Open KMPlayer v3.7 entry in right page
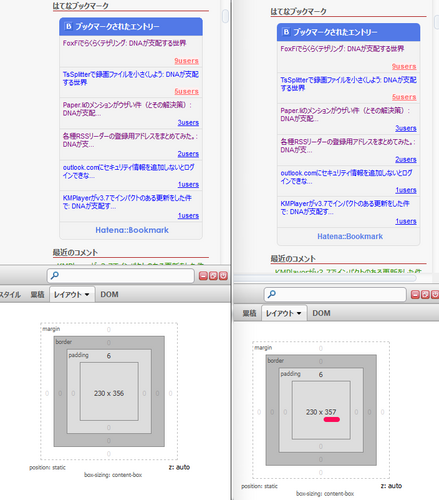 (x=345, y=208)
